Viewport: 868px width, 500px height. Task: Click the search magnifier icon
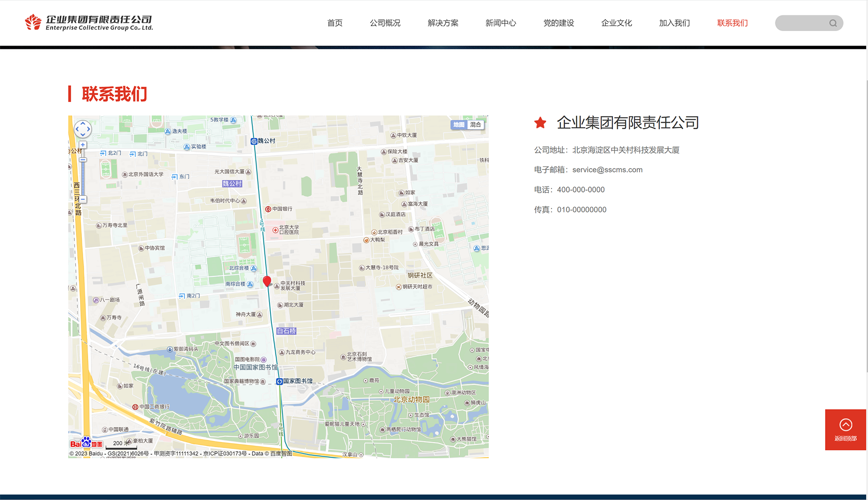pos(833,23)
